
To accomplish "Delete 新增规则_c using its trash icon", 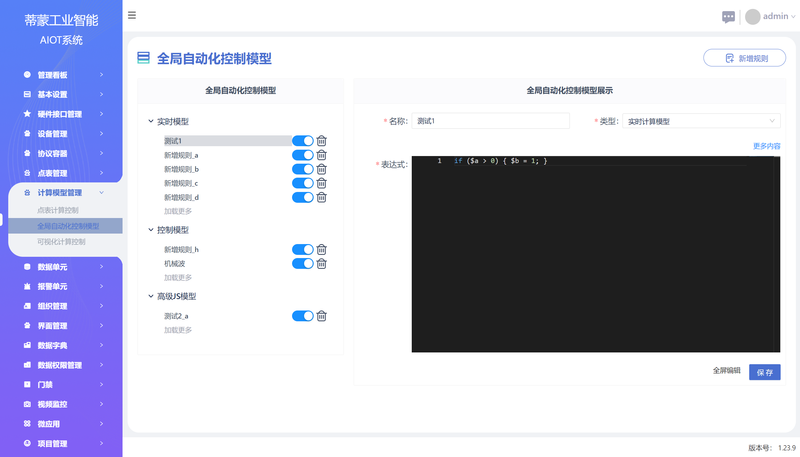I will (321, 183).
